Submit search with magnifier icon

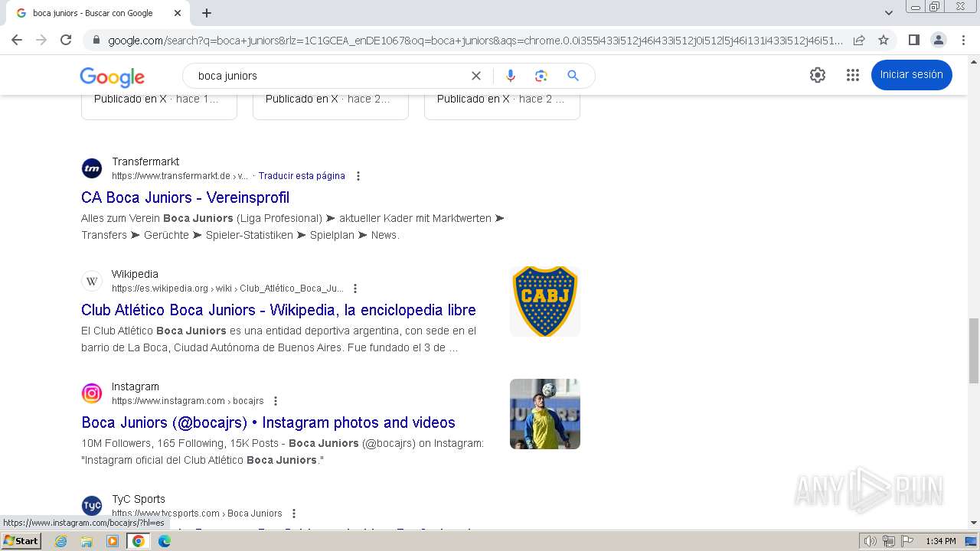click(573, 76)
